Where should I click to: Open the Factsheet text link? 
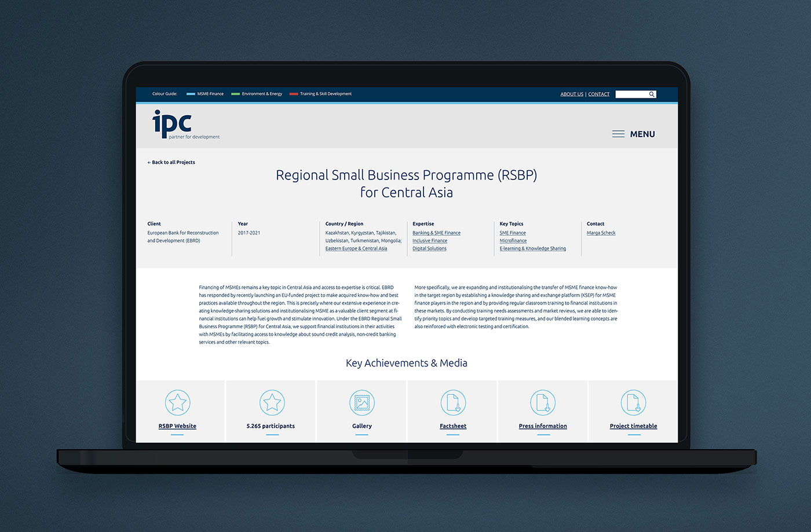click(453, 426)
